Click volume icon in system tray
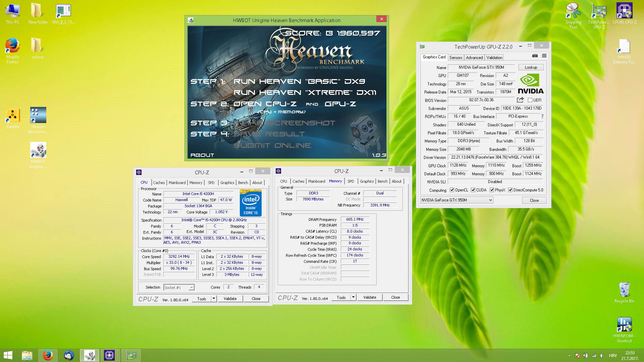644x362 pixels. coord(602,356)
